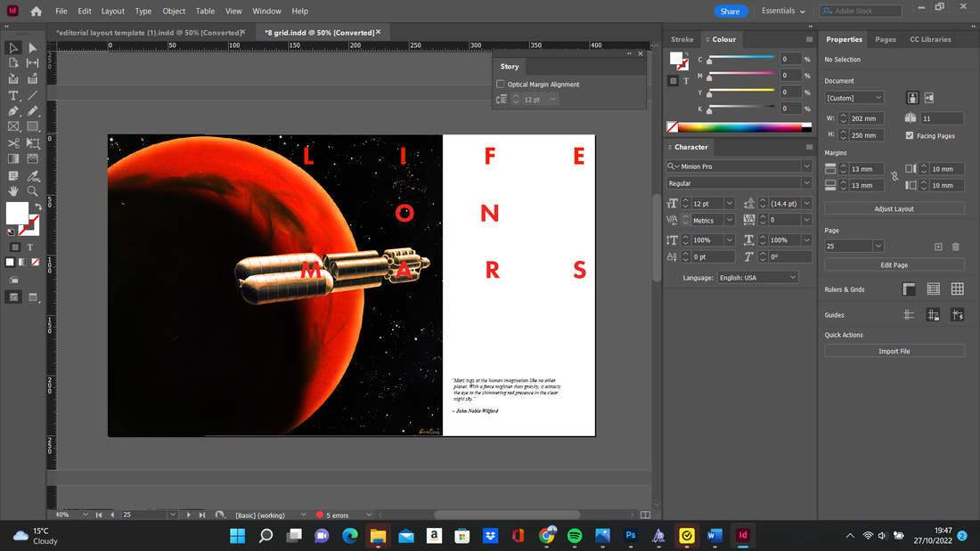Open the Essentials workspace dropdown

[x=783, y=11]
